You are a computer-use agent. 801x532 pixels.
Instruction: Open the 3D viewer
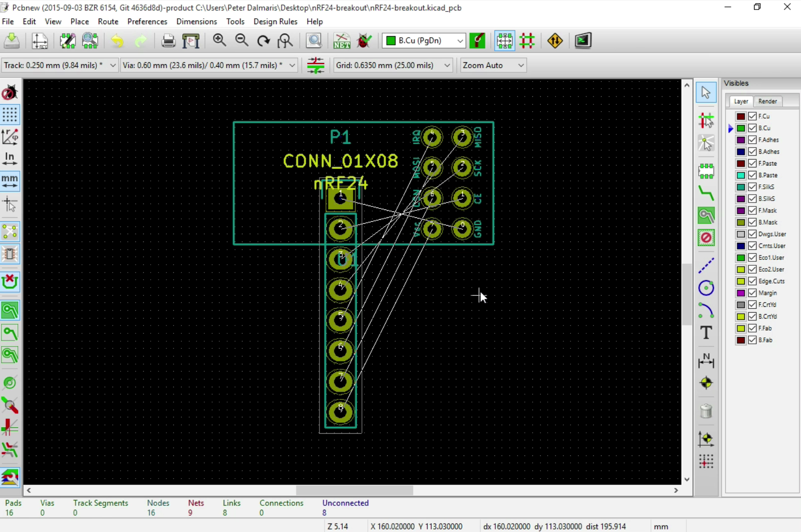[583, 41]
